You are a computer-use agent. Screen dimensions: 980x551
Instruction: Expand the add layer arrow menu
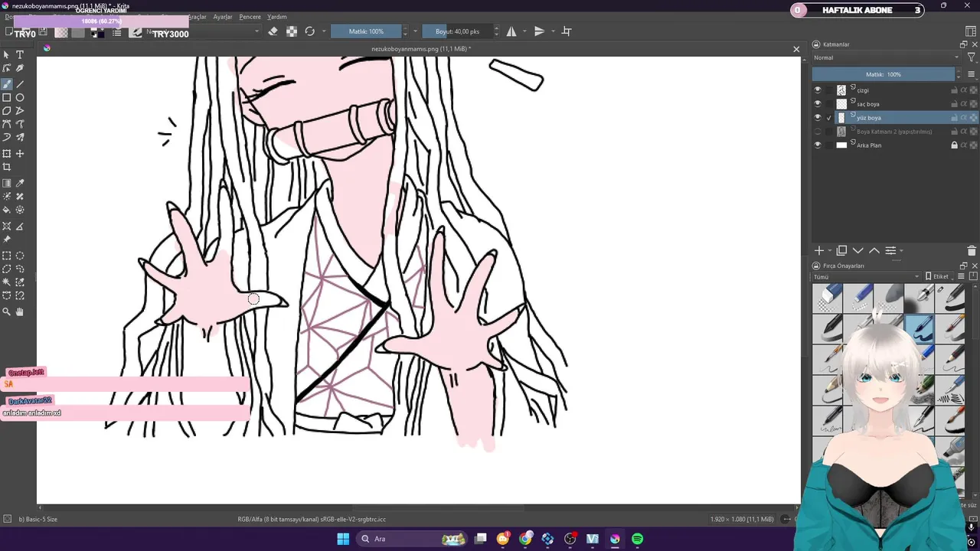[x=830, y=251]
